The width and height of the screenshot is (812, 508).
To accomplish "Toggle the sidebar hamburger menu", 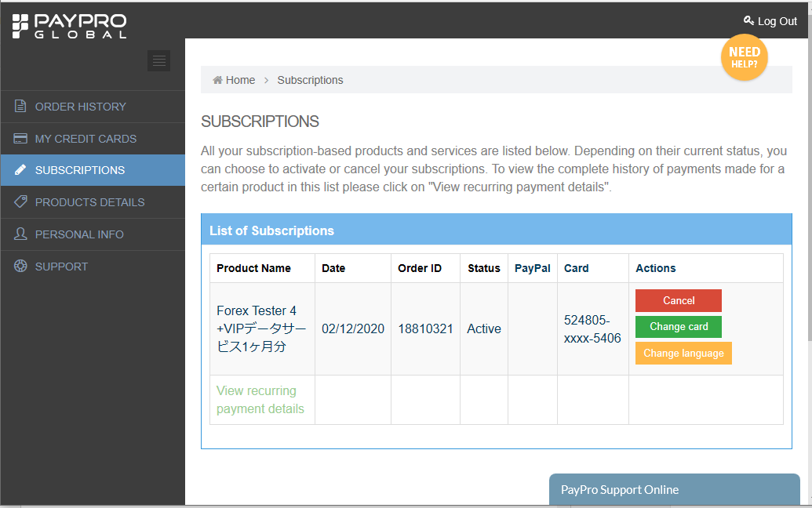I will tap(159, 60).
